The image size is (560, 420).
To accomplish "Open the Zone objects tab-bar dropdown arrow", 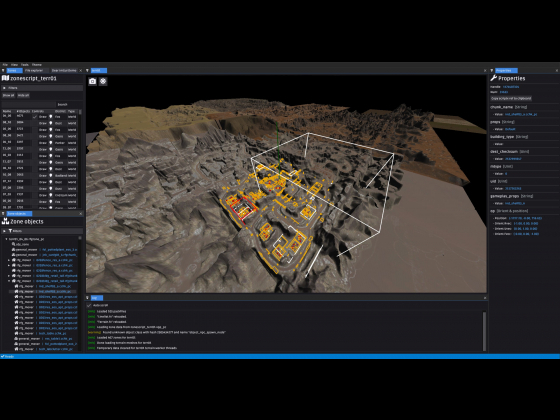I will [3, 214].
